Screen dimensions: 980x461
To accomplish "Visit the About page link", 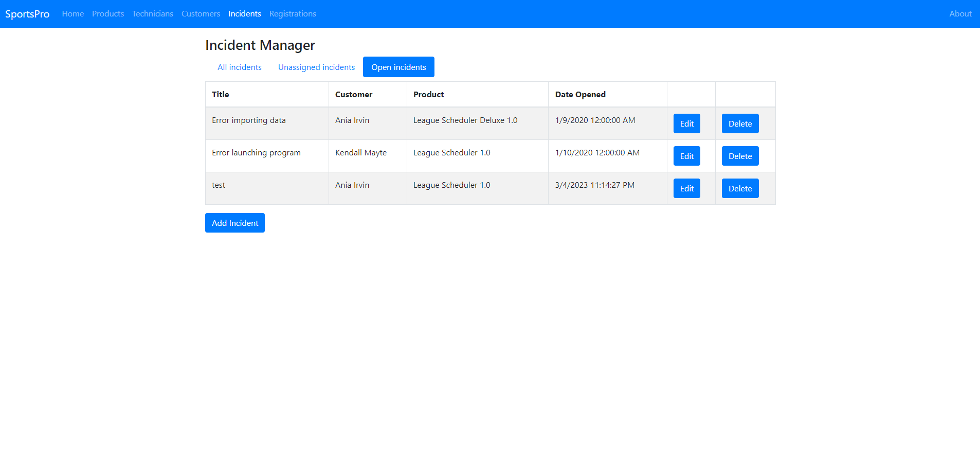I will tap(960, 14).
